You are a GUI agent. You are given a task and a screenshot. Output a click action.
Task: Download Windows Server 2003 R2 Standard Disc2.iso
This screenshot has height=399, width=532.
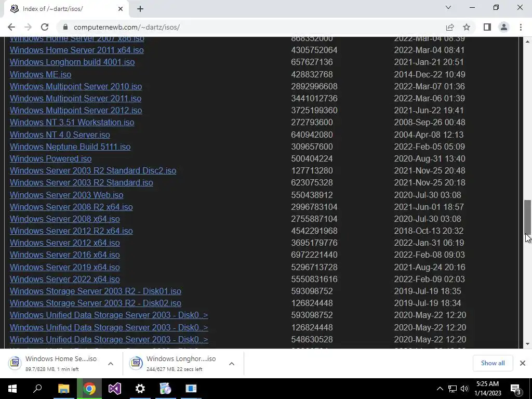93,170
